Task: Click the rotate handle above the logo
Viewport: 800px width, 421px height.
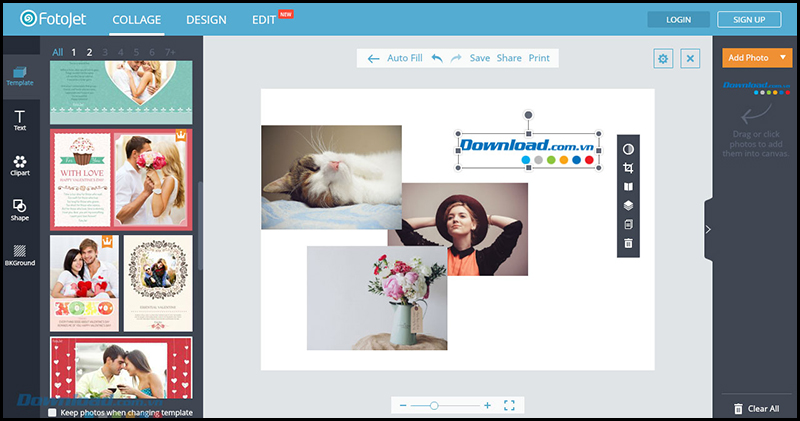Action: pyautogui.click(x=529, y=115)
